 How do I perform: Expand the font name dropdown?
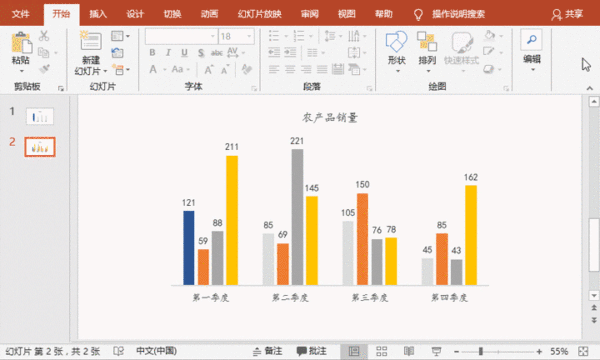[213, 36]
